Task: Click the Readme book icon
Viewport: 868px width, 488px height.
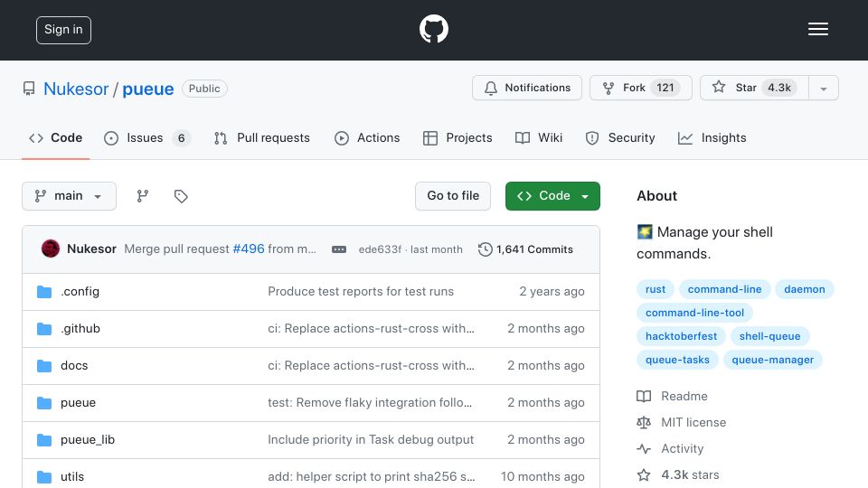Action: tap(643, 396)
